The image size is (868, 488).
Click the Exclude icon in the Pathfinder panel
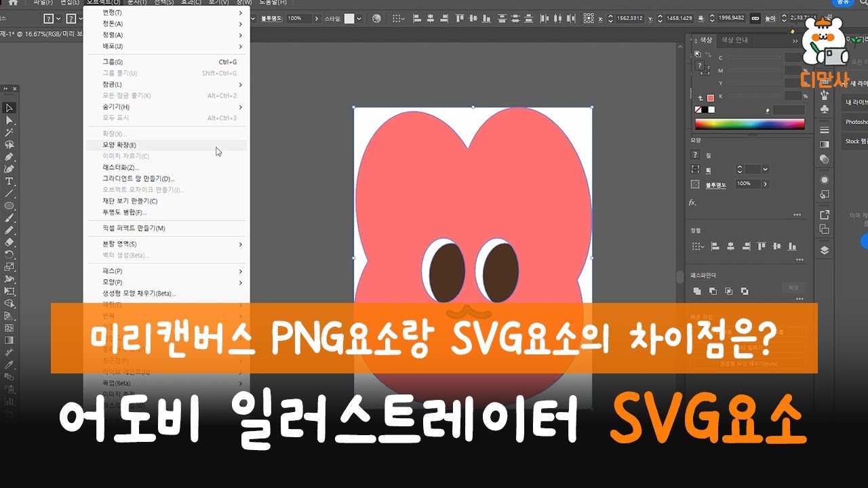pyautogui.click(x=745, y=291)
